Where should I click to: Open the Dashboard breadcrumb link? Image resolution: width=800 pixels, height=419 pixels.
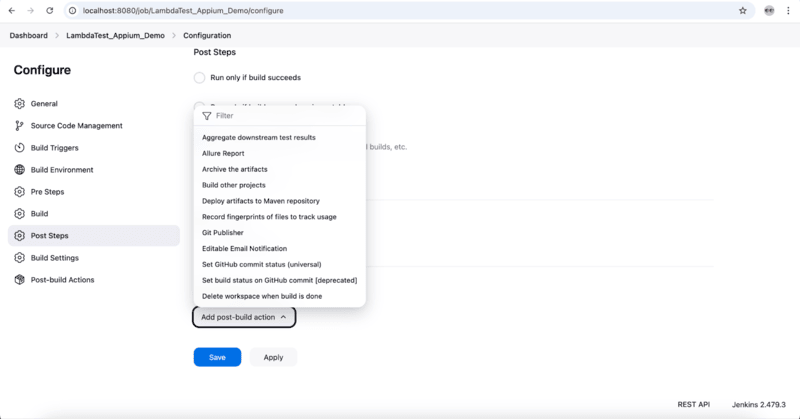[29, 36]
